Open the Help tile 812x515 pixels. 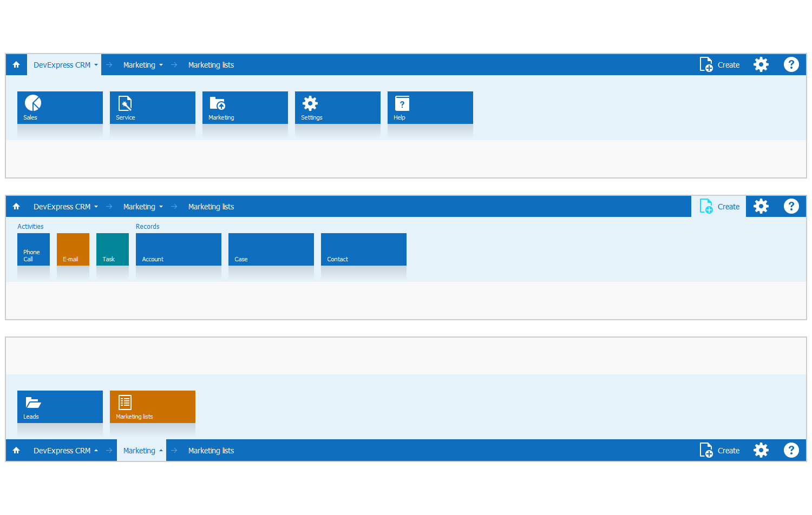coord(430,107)
